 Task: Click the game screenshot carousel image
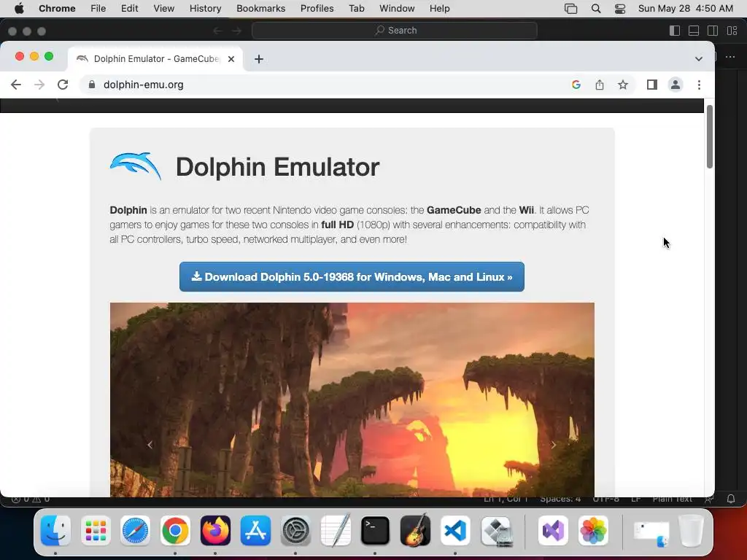pos(352,400)
